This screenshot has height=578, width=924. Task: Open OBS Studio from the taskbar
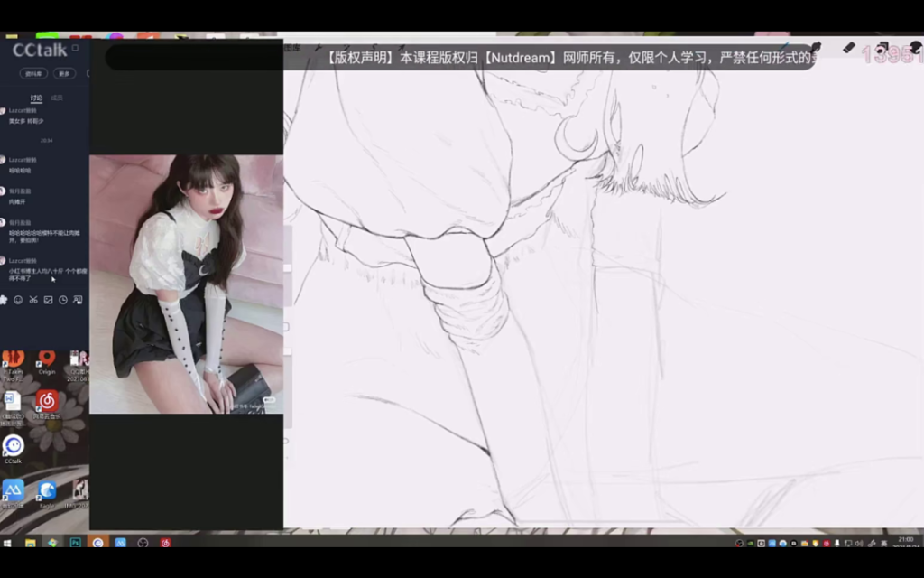143,543
